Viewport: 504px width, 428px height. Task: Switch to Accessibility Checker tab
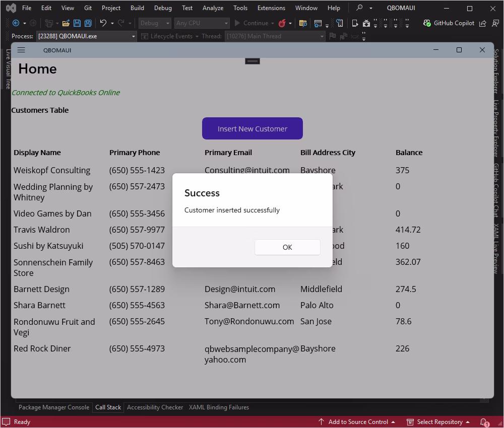click(x=155, y=407)
